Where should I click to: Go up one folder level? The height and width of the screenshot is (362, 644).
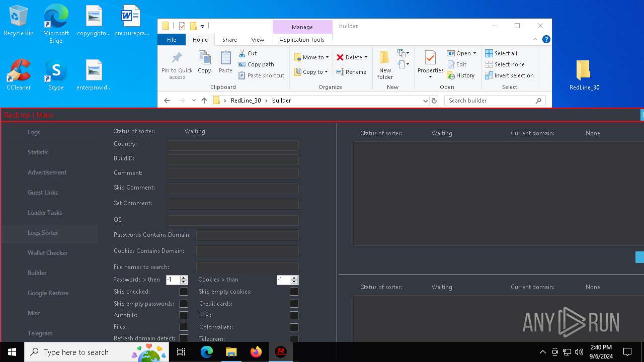click(x=204, y=101)
